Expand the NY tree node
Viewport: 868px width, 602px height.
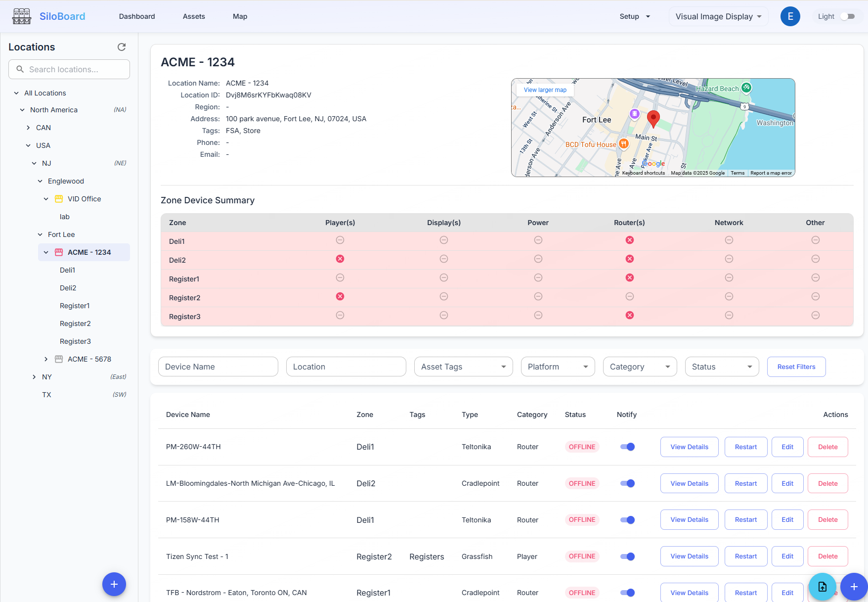(x=34, y=377)
